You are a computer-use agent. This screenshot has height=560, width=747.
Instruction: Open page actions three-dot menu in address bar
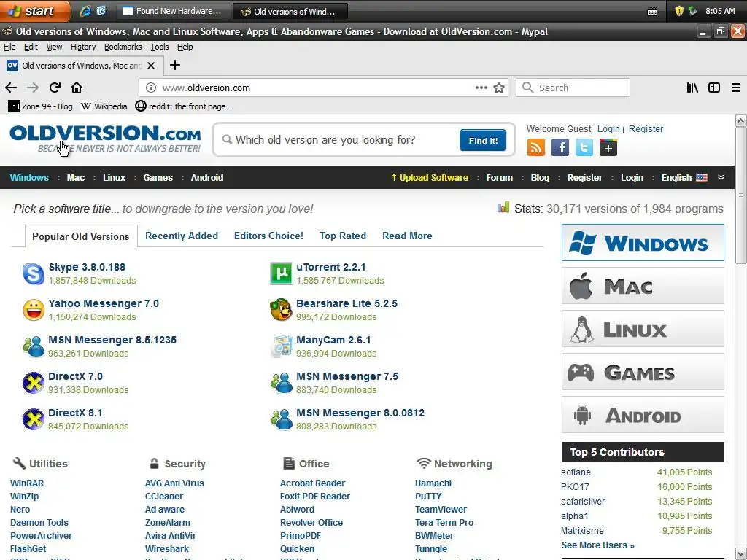pos(481,87)
